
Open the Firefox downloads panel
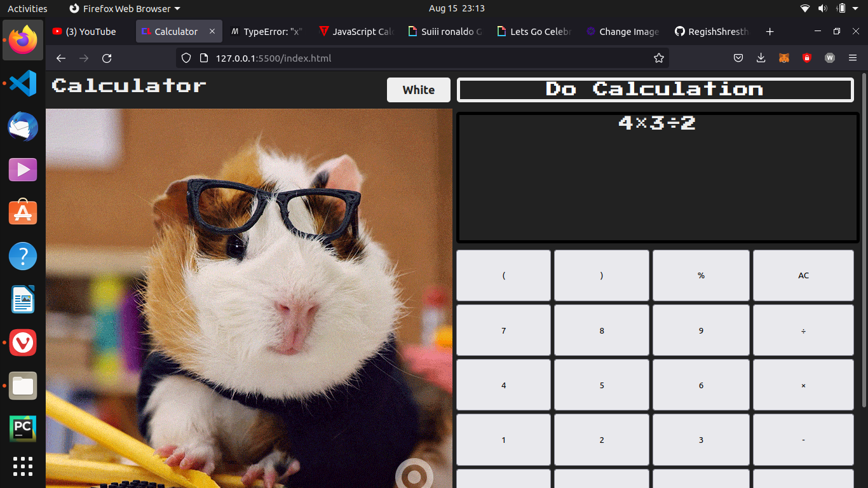pyautogui.click(x=761, y=58)
